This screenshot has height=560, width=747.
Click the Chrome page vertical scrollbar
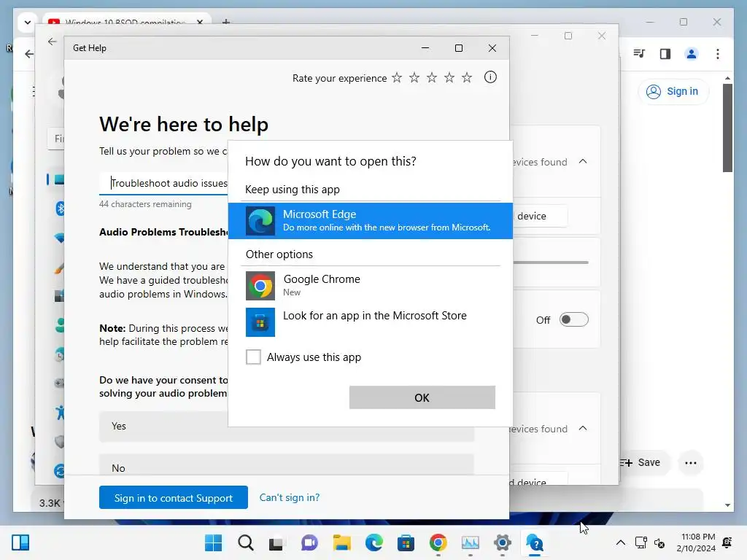point(727,128)
